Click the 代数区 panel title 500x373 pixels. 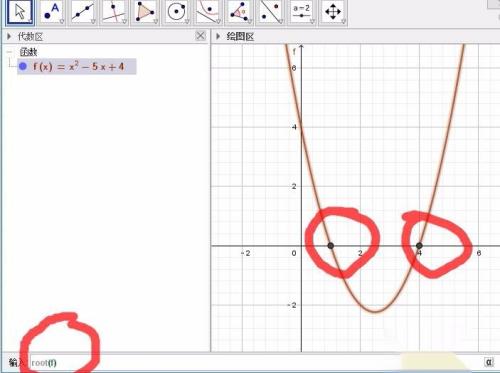click(30, 36)
